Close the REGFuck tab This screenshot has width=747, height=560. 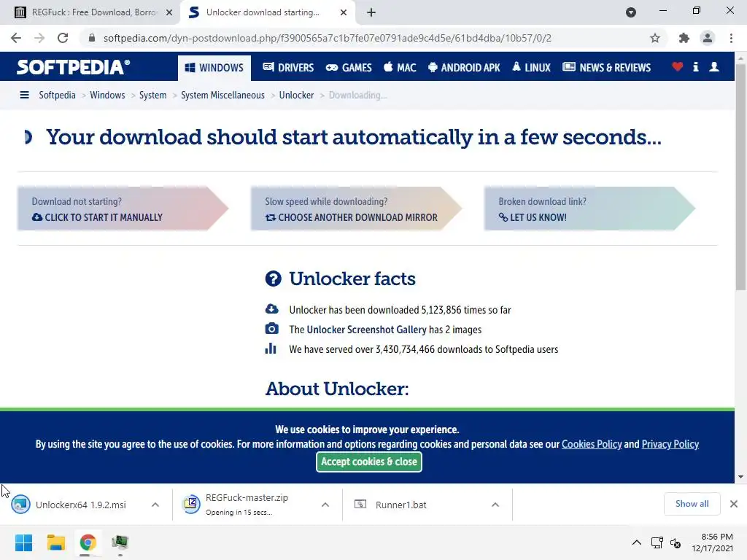pos(169,12)
